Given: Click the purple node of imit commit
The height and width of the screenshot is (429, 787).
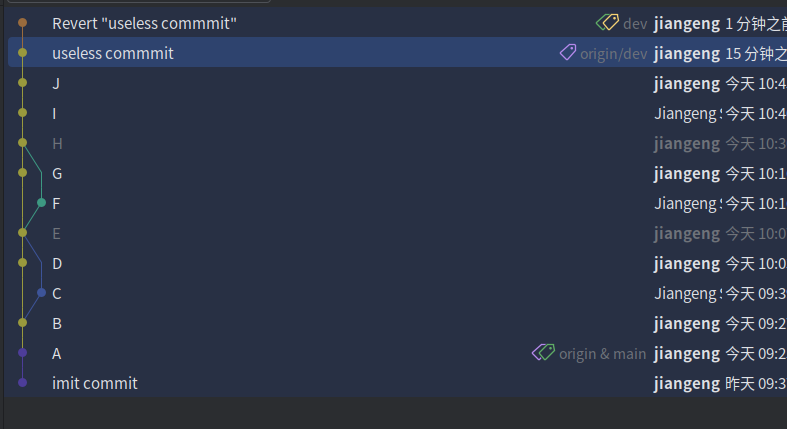Looking at the screenshot, I should 23,382.
